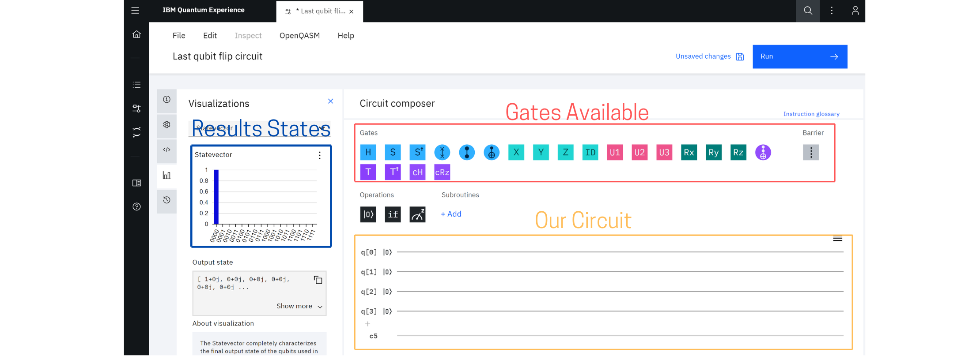Add a subroutine with + Add
The width and height of the screenshot is (980, 356).
tap(451, 214)
